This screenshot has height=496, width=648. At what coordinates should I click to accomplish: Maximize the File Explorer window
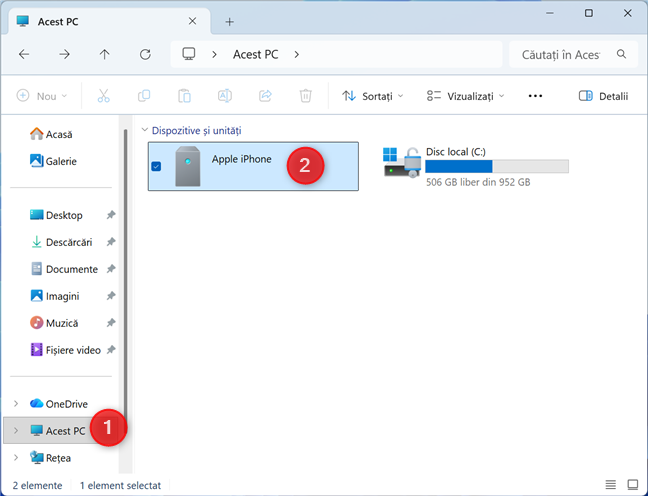point(588,13)
